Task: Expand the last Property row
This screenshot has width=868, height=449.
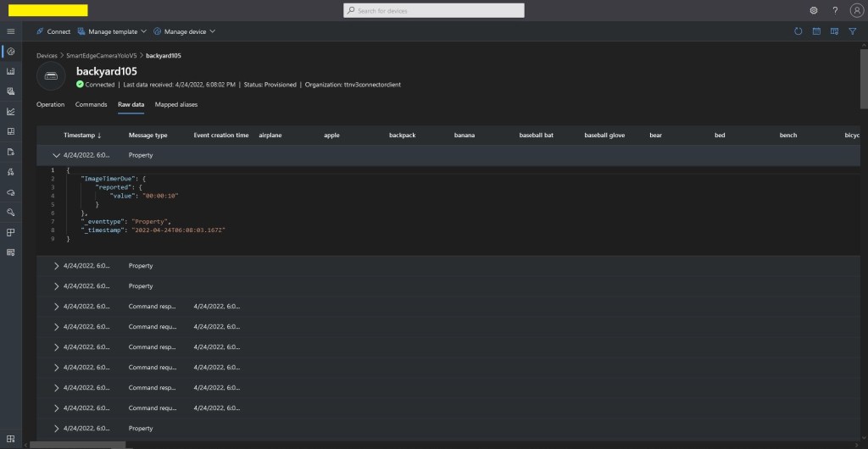Action: (x=57, y=429)
